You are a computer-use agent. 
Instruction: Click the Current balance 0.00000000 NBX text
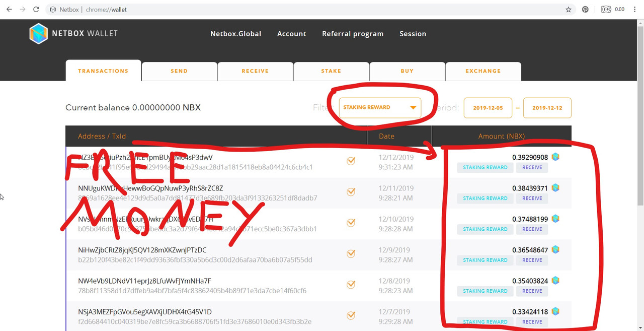tap(133, 108)
